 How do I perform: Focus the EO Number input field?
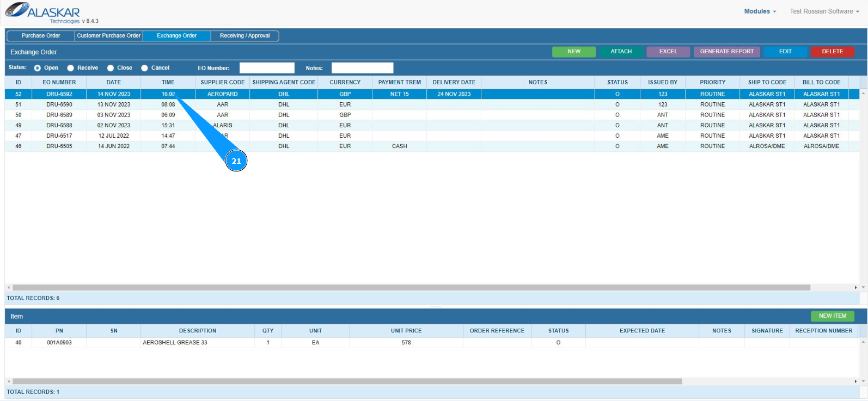click(x=267, y=68)
